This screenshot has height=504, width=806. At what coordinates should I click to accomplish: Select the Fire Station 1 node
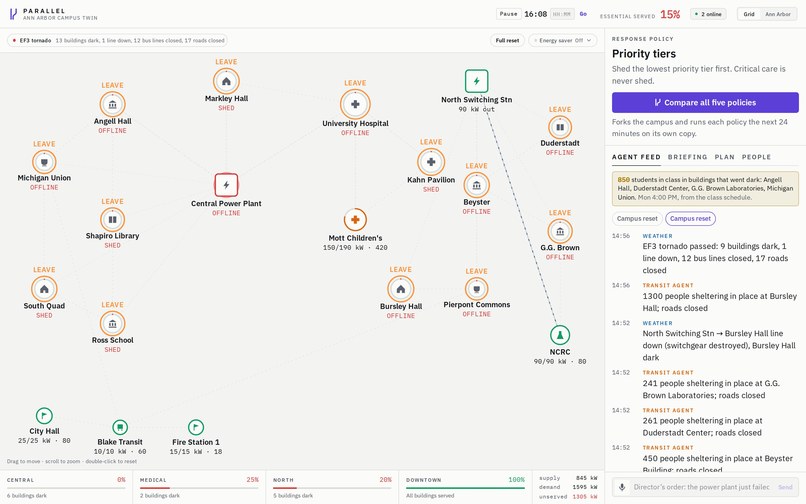[196, 427]
